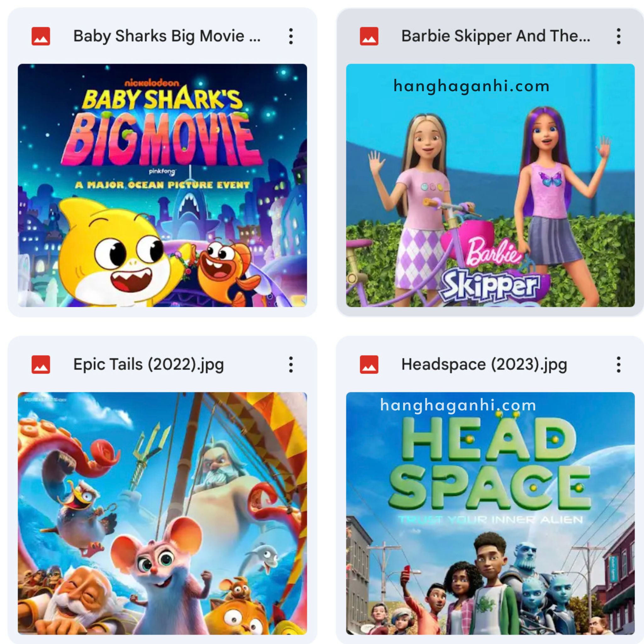Click red image icon beside Barbie Skipper title
Image resolution: width=644 pixels, height=644 pixels.
coord(369,36)
